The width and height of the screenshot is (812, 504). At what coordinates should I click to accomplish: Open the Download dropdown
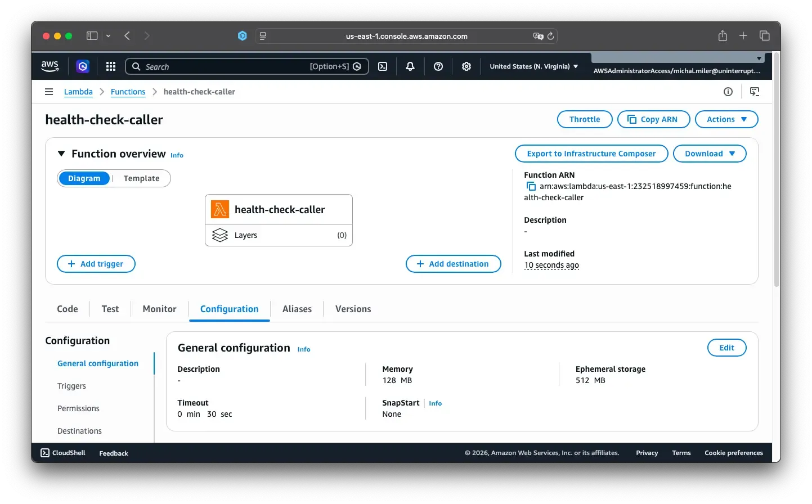tap(710, 154)
